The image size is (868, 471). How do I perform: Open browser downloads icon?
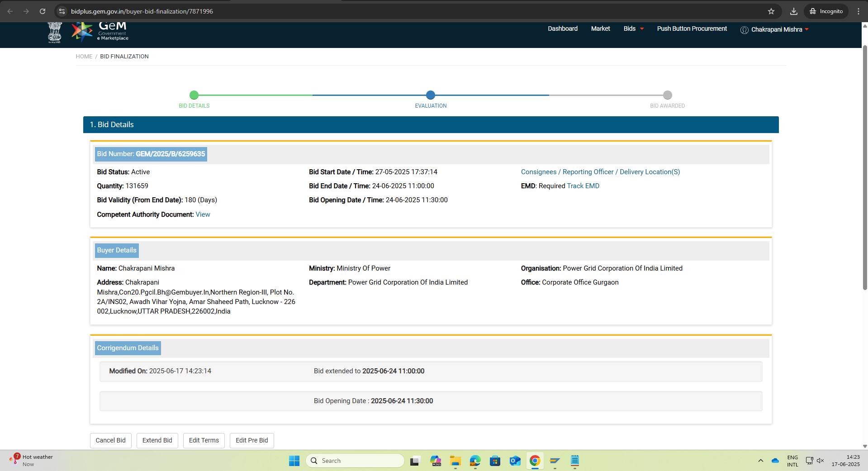tap(793, 11)
